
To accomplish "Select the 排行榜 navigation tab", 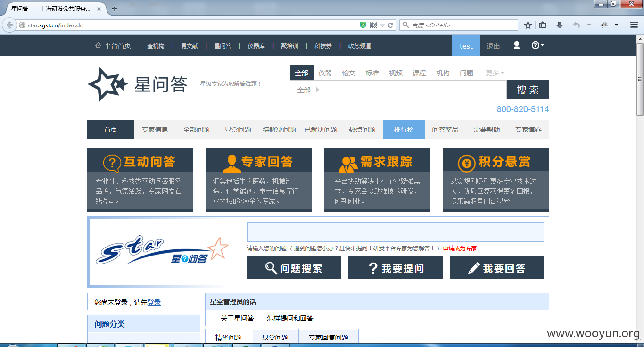I will [404, 129].
